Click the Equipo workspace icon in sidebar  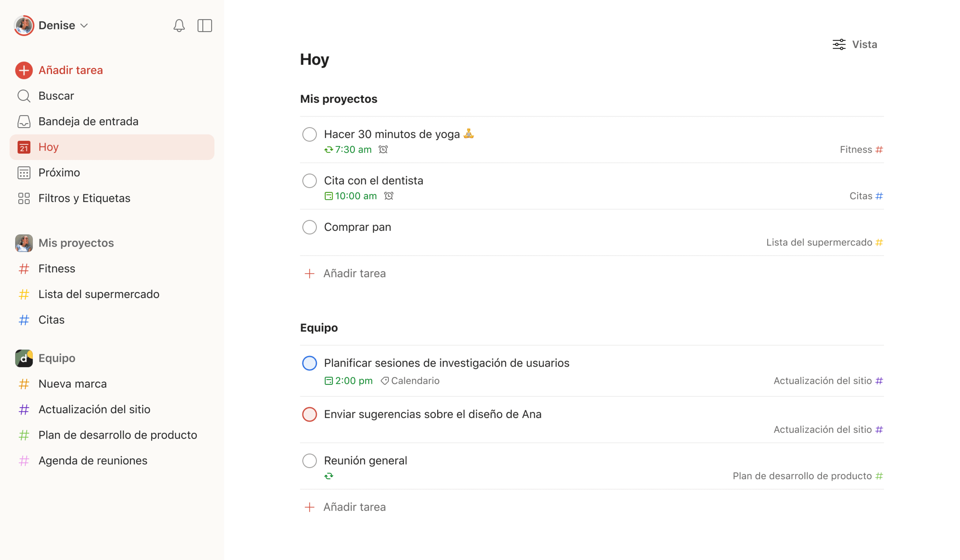24,358
